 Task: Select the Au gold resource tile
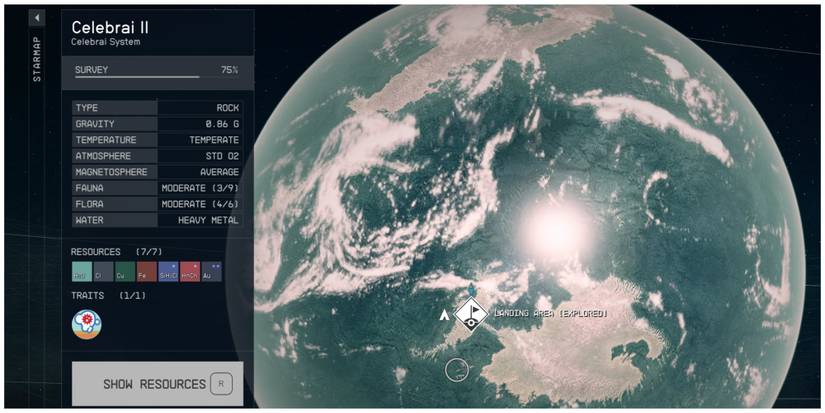[212, 272]
